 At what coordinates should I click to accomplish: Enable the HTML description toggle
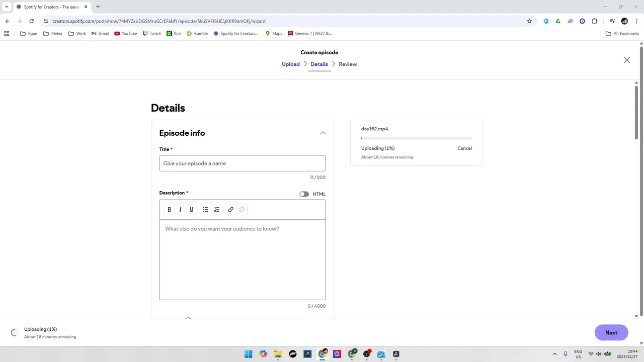(304, 194)
